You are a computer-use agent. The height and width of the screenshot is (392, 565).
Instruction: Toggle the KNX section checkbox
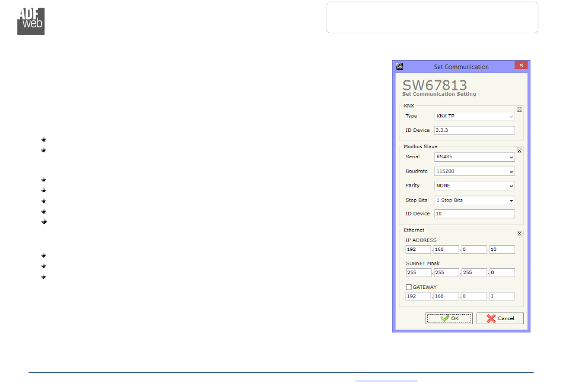coord(519,109)
